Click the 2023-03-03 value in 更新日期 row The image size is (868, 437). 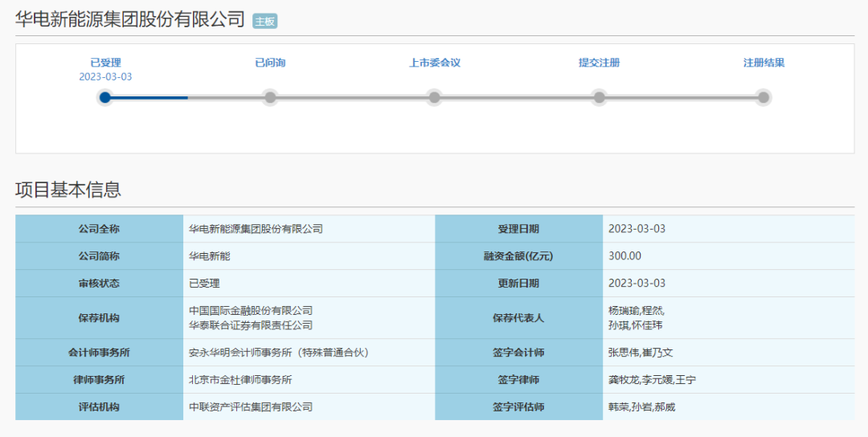[637, 284]
